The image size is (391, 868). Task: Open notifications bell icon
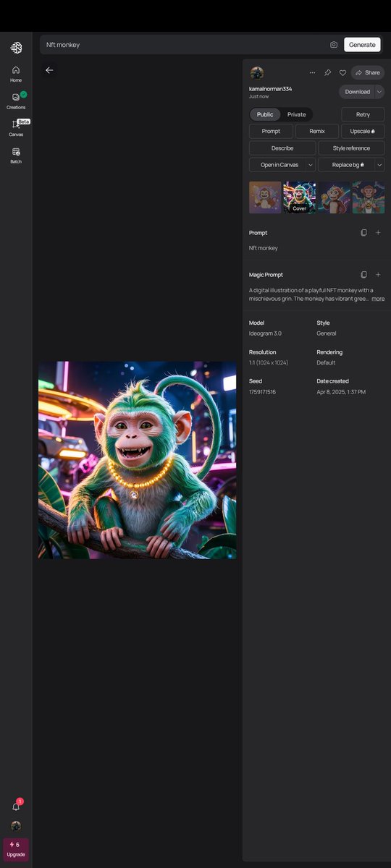[16, 806]
